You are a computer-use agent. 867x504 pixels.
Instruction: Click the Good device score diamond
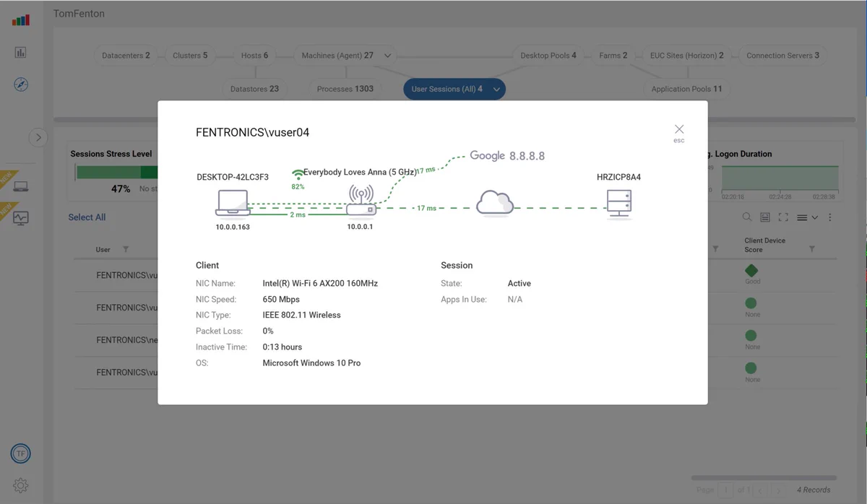pos(752,271)
